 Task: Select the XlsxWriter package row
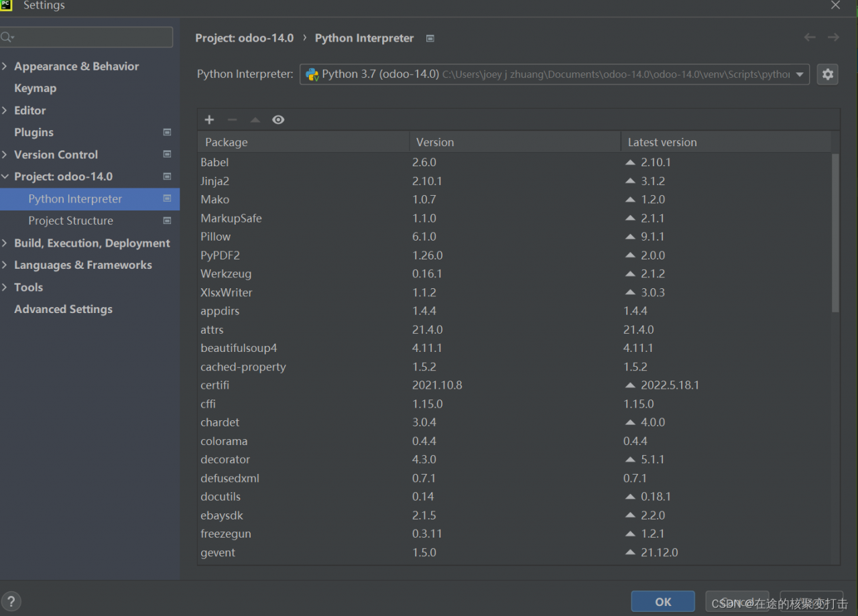pyautogui.click(x=515, y=292)
